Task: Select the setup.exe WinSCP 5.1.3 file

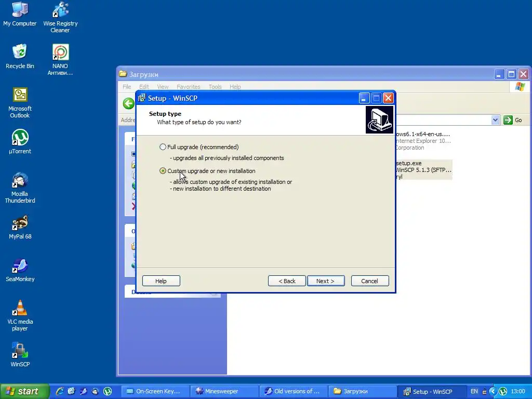Action: pyautogui.click(x=423, y=170)
